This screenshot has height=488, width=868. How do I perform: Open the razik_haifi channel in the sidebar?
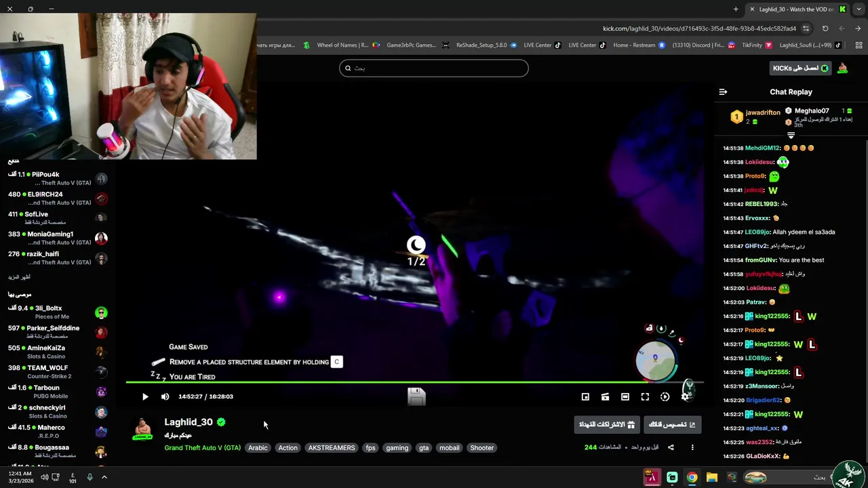point(57,258)
